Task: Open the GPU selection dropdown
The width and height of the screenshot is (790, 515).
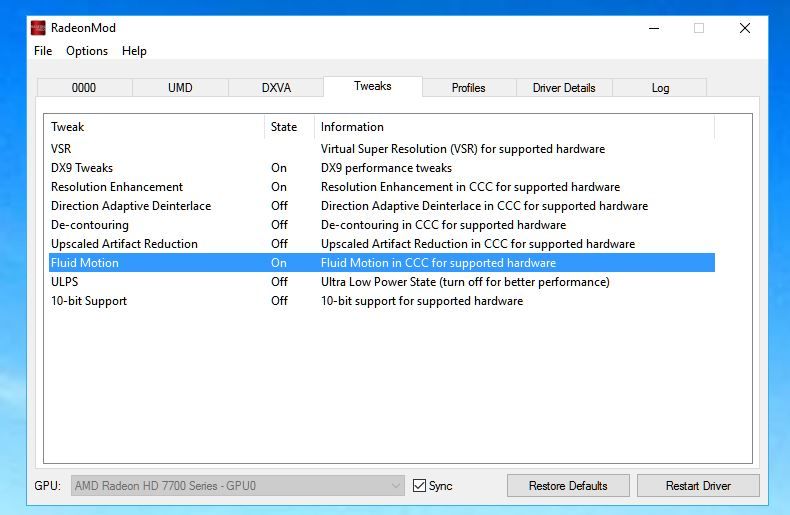Action: coord(237,485)
